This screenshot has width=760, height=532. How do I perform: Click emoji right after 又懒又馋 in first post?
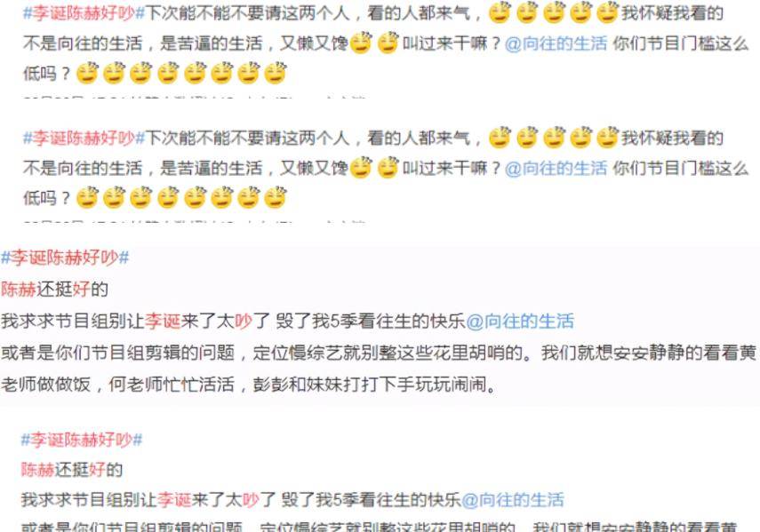(x=361, y=44)
